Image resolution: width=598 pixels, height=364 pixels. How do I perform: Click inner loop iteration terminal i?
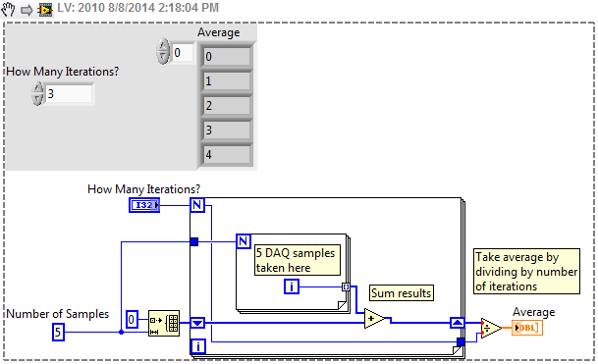[292, 286]
